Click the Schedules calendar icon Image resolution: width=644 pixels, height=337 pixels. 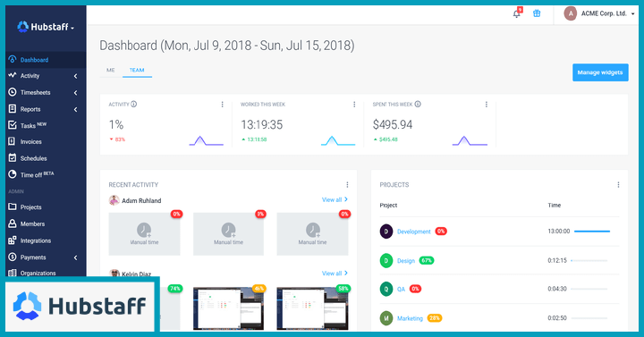pos(13,157)
